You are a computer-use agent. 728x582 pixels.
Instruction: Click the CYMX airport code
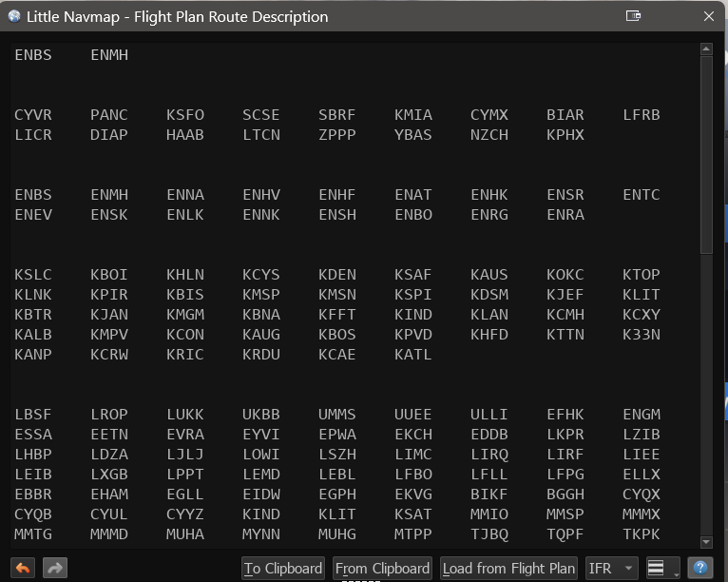pos(489,115)
